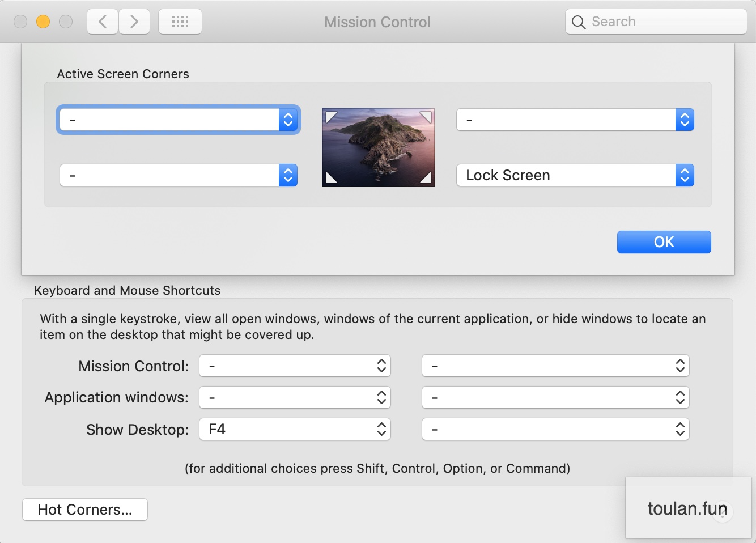Change the Lock Screen corner action dropdown
This screenshot has height=543, width=756.
(x=574, y=175)
